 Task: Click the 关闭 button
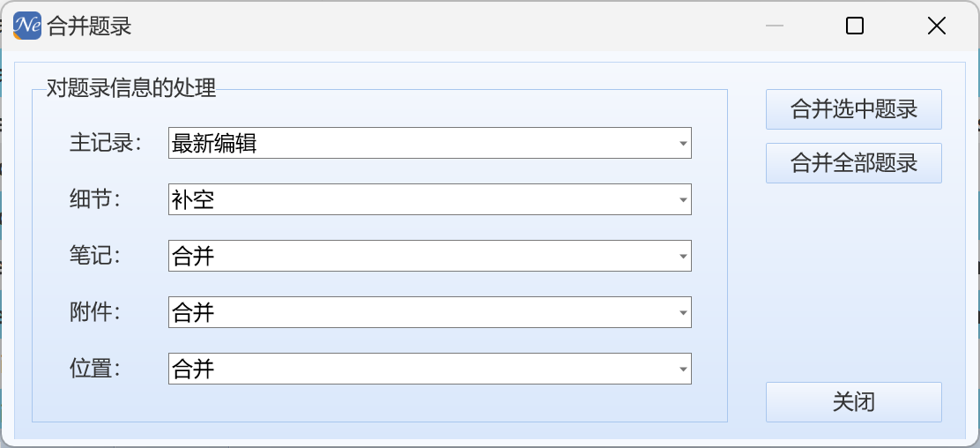[x=853, y=402]
